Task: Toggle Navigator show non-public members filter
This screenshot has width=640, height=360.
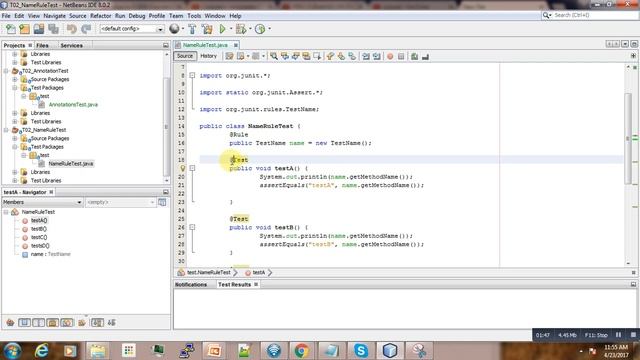Action: coord(53,323)
